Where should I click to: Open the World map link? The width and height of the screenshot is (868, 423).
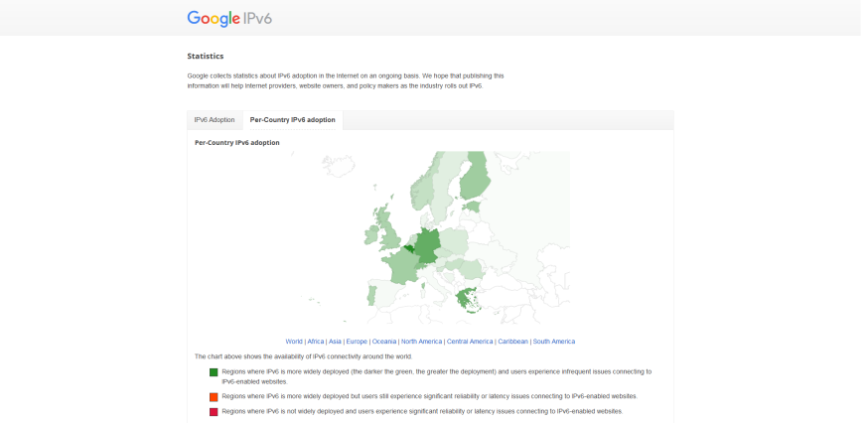pos(294,342)
